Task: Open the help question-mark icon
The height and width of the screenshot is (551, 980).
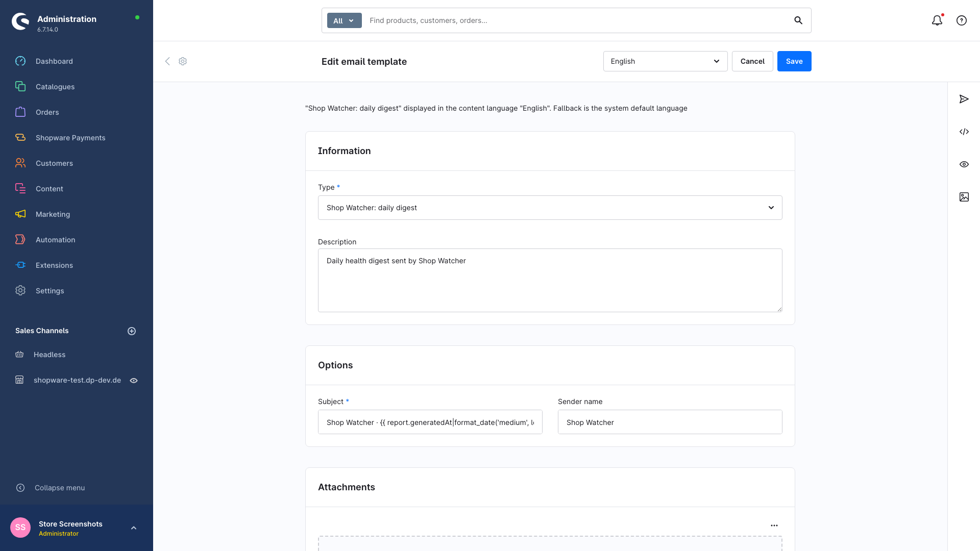Action: (x=962, y=20)
